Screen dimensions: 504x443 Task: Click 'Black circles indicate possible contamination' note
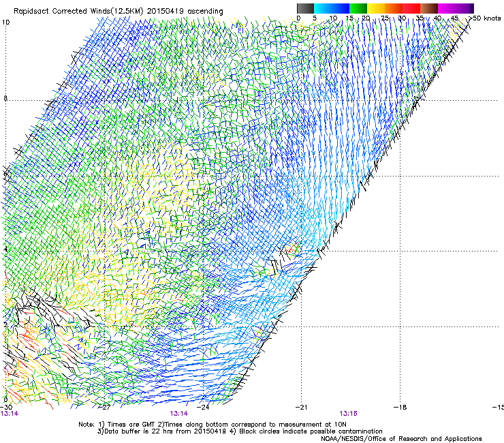click(311, 431)
